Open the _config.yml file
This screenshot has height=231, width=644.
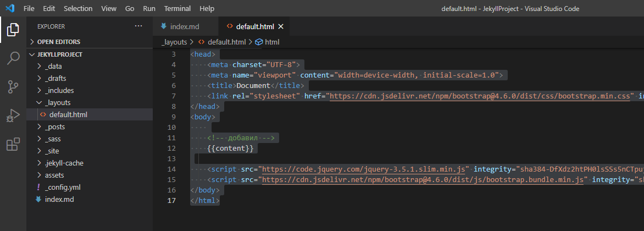pyautogui.click(x=63, y=188)
